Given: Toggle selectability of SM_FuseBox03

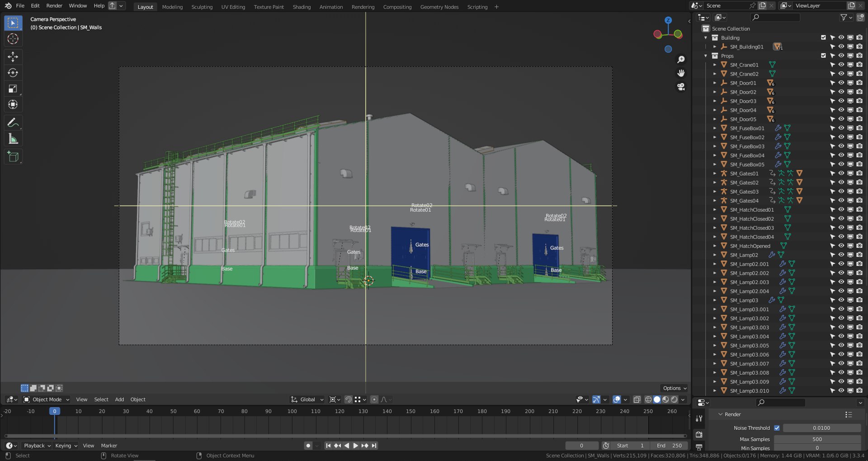Looking at the screenshot, I should 832,146.
